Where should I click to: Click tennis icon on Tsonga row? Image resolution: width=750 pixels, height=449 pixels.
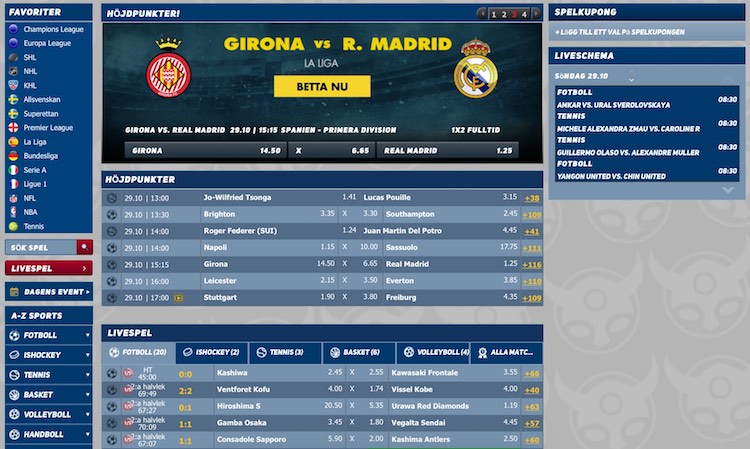click(x=112, y=198)
